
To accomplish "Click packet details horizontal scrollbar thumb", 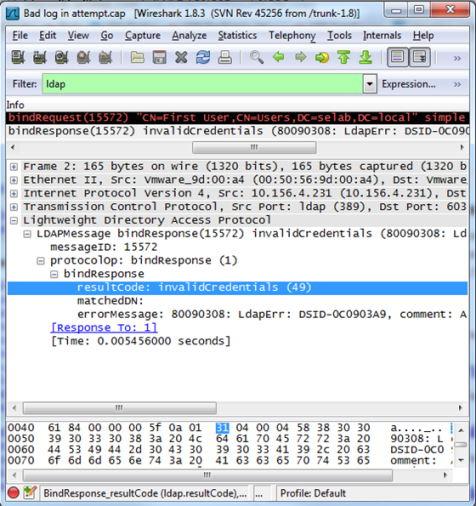I will pyautogui.click(x=119, y=408).
